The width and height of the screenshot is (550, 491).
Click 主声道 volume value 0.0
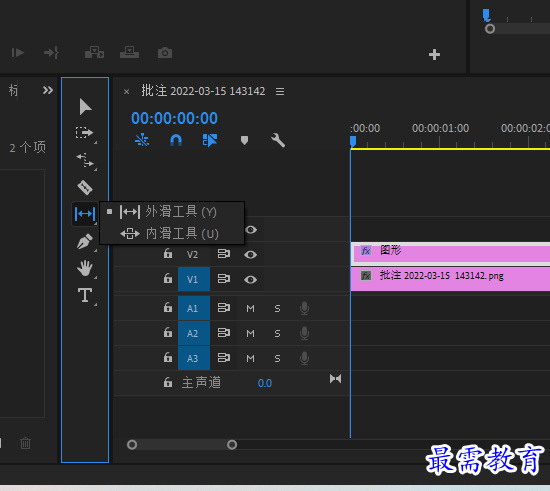click(x=265, y=383)
